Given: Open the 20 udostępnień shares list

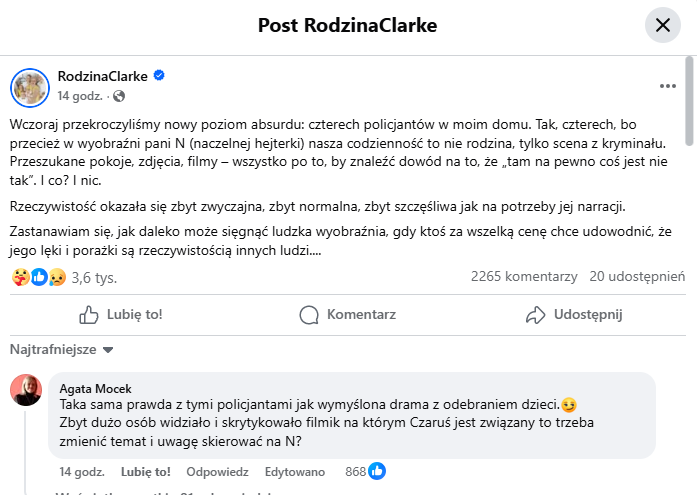Looking at the screenshot, I should click(637, 276).
